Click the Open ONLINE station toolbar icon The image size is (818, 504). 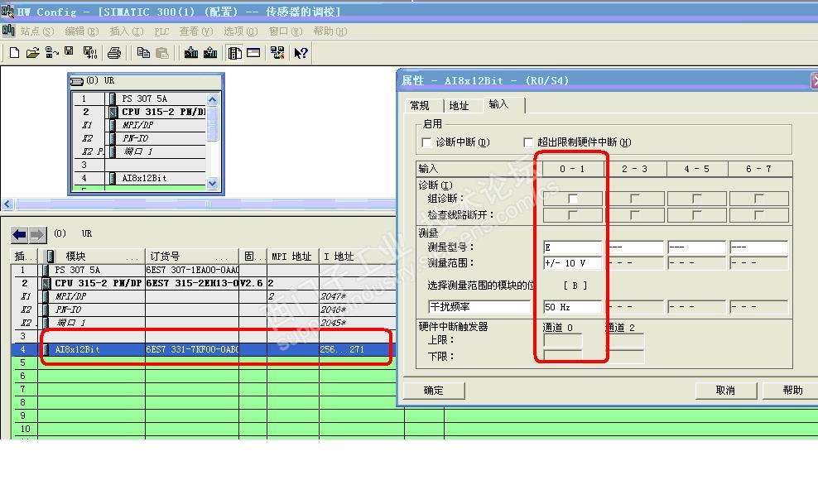click(x=51, y=53)
